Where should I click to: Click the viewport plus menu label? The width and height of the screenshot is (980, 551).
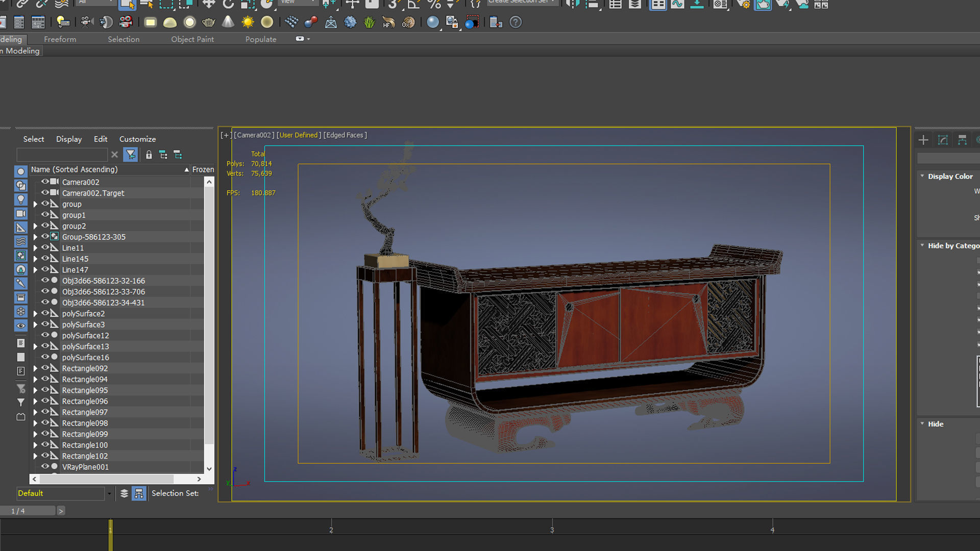click(226, 135)
